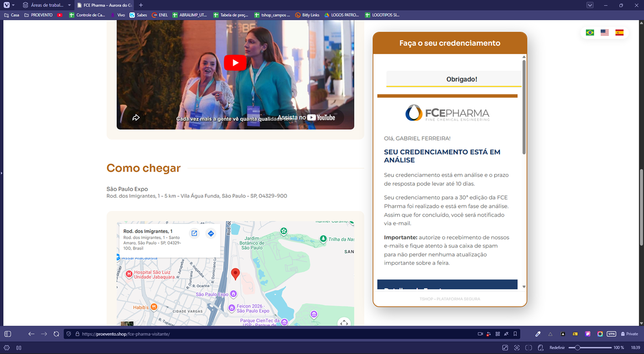Capture the page with the camera icon
The height and width of the screenshot is (354, 644).
tap(517, 348)
